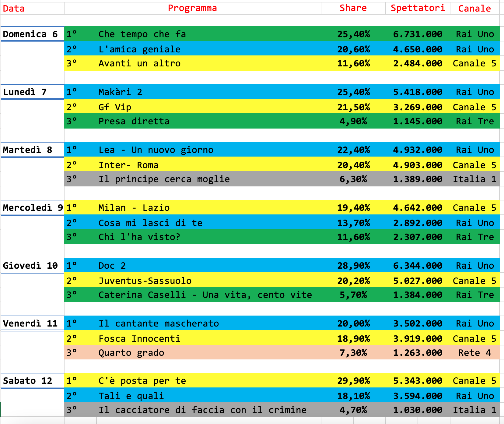Viewport: 504px width, 424px height.
Task: Click the Share column header
Action: (353, 8)
